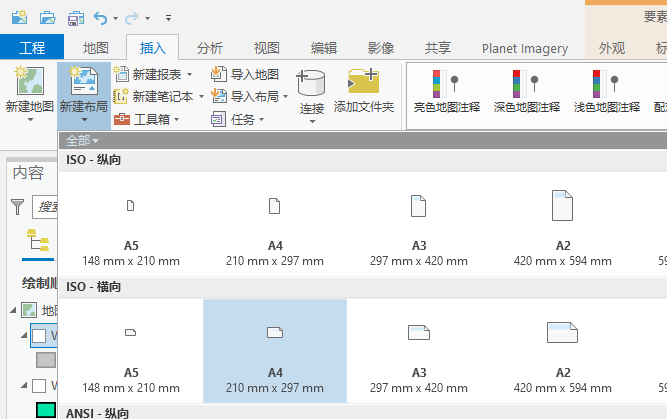
Task: Collapse the second layer's expander arrow
Action: (x=24, y=386)
